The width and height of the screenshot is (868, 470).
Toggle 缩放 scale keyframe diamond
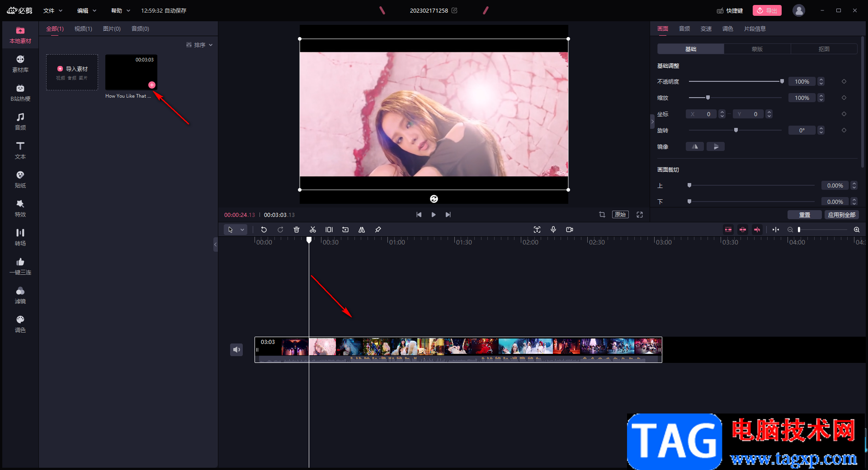[x=844, y=98]
